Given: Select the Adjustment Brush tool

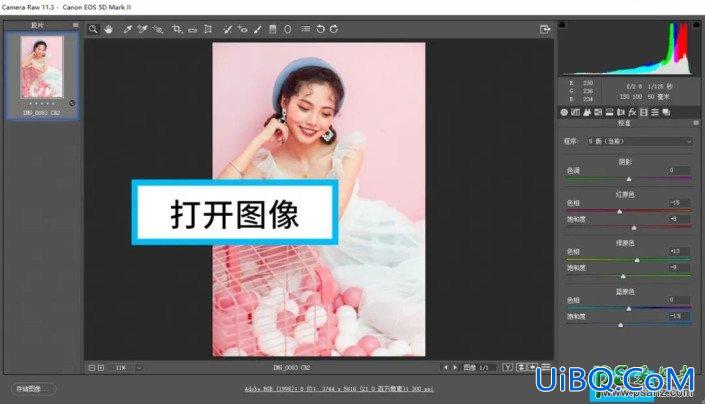Looking at the screenshot, I should (x=257, y=29).
